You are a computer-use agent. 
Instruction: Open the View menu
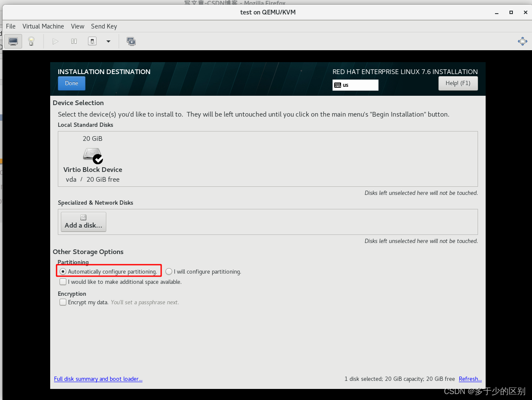click(77, 26)
